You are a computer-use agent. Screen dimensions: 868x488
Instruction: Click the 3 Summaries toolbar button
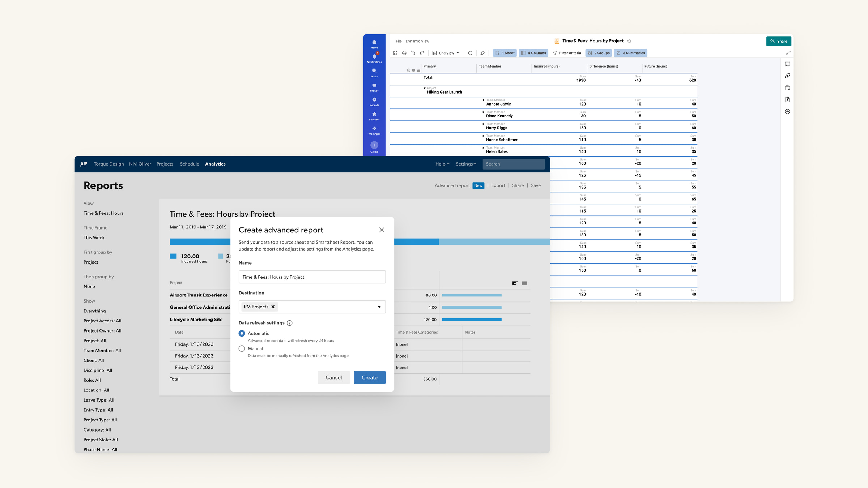pos(630,53)
